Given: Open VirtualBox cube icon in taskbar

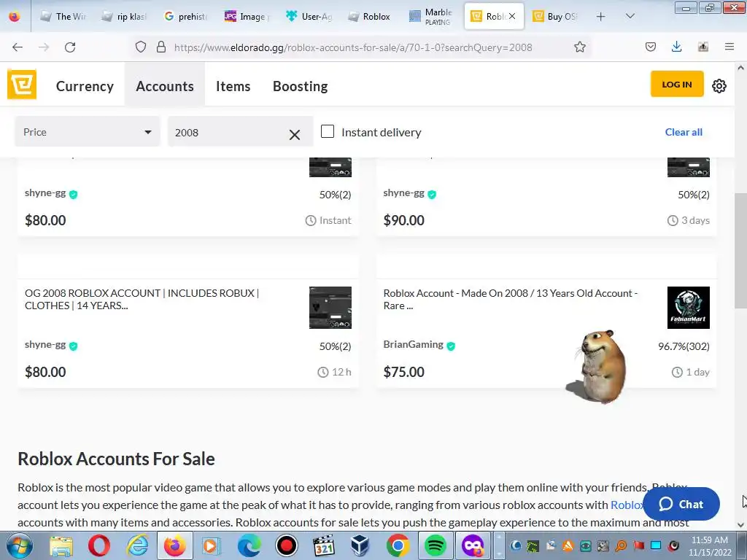Looking at the screenshot, I should tap(360, 545).
